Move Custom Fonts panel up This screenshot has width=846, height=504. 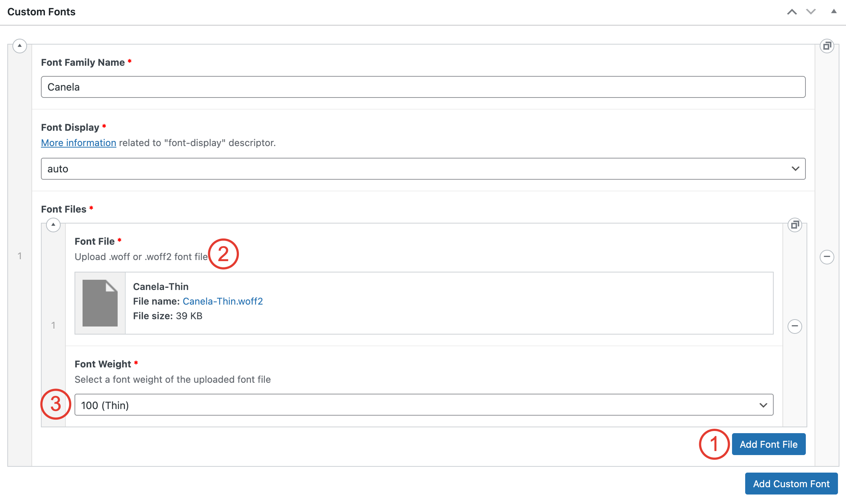pyautogui.click(x=792, y=12)
